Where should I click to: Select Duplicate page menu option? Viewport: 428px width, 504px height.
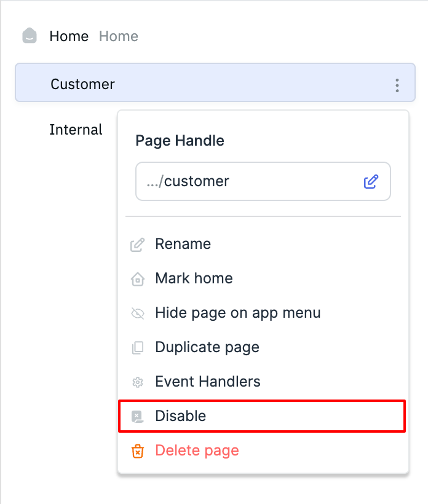point(207,347)
